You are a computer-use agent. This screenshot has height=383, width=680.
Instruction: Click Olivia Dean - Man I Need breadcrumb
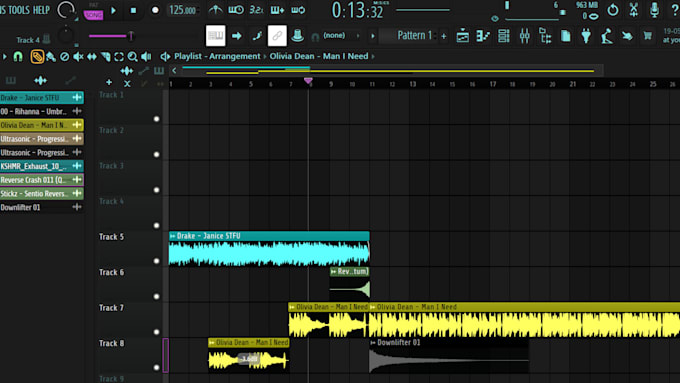click(x=319, y=56)
